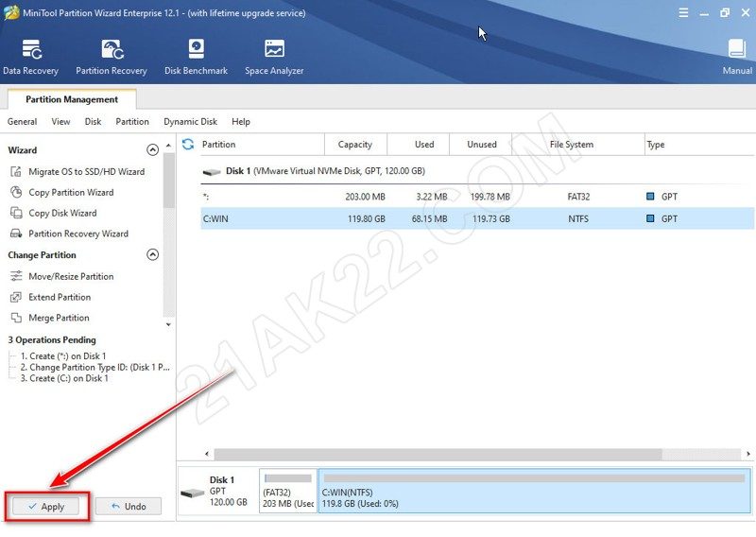Click the MiniTool app logo in title bar

click(11, 12)
